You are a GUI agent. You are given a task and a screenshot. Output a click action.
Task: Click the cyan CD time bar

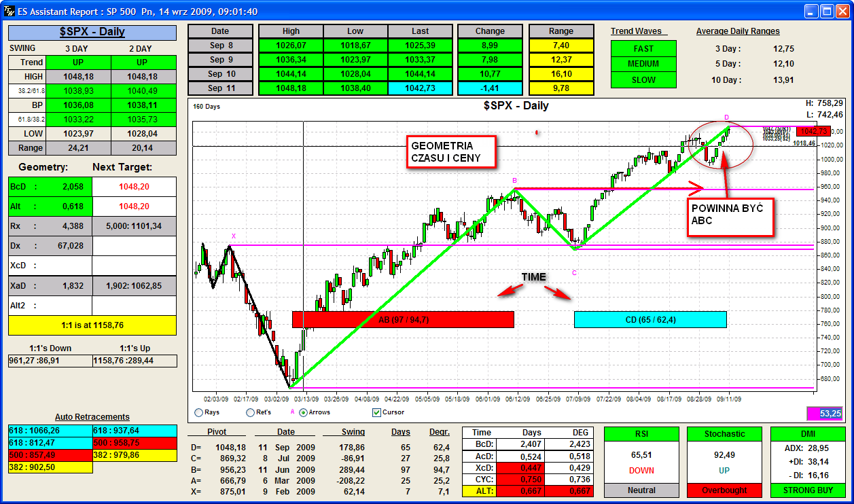[650, 319]
